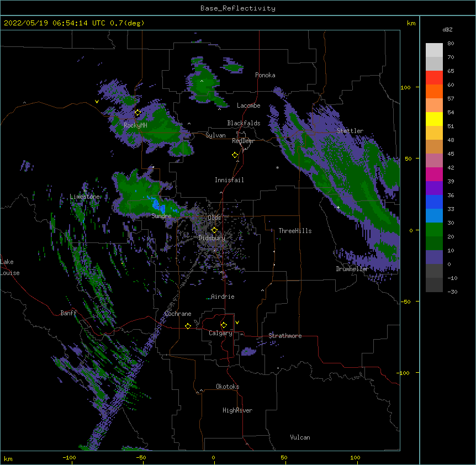Click the purple echo patch southeast of Calgary
This screenshot has width=476, height=465.
pyautogui.click(x=248, y=352)
